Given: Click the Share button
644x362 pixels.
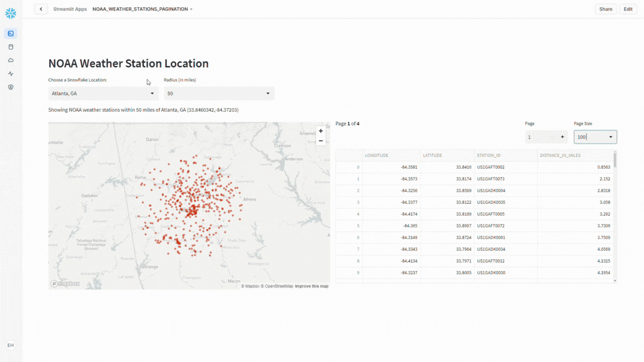Looking at the screenshot, I should pyautogui.click(x=605, y=9).
